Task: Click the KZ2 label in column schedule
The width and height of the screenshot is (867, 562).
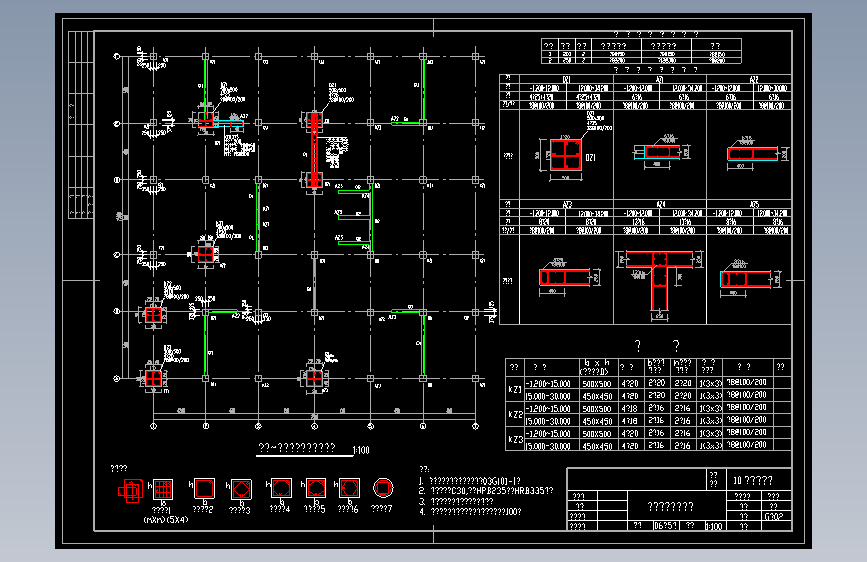Action: pyautogui.click(x=515, y=414)
